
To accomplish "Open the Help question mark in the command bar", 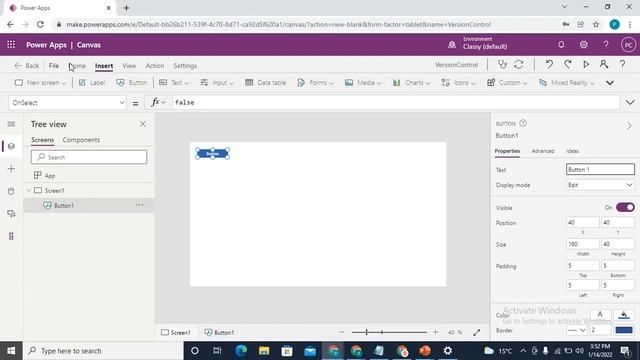I will coord(622,64).
